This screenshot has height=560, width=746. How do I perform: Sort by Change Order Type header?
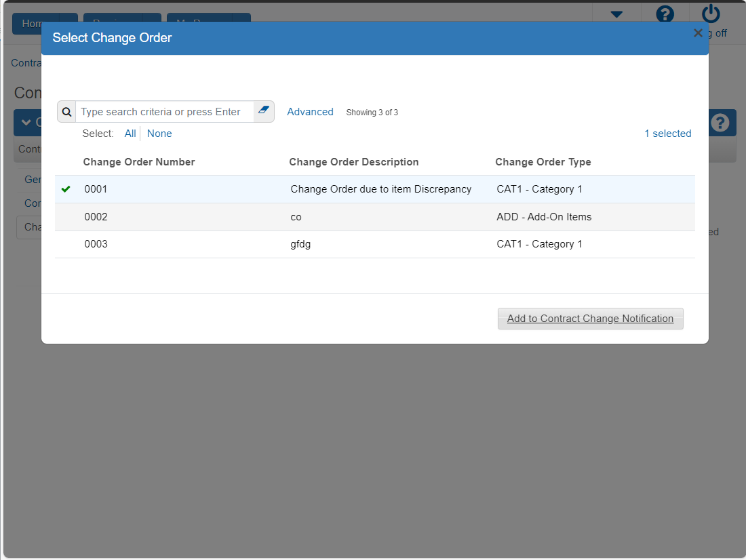point(543,162)
